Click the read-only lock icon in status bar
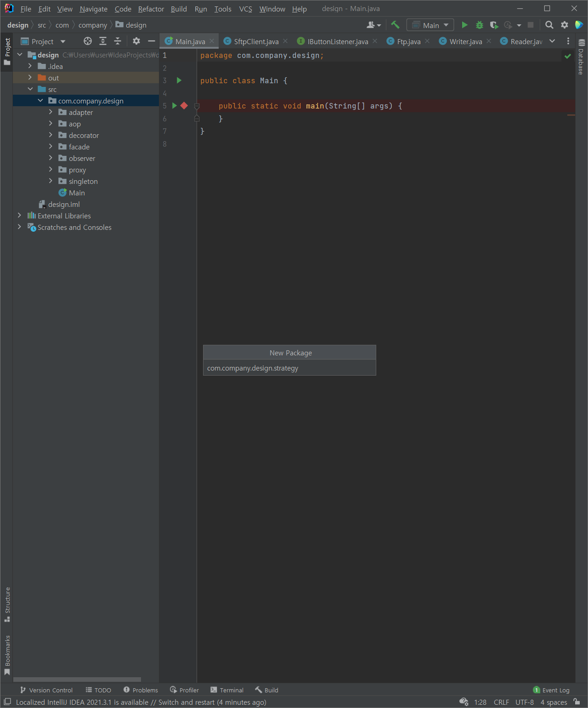Viewport: 588px width, 708px height. tap(577, 702)
